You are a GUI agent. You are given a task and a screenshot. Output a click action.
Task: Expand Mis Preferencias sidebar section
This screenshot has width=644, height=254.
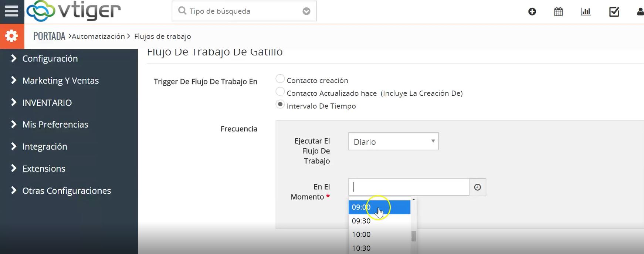[x=55, y=125]
